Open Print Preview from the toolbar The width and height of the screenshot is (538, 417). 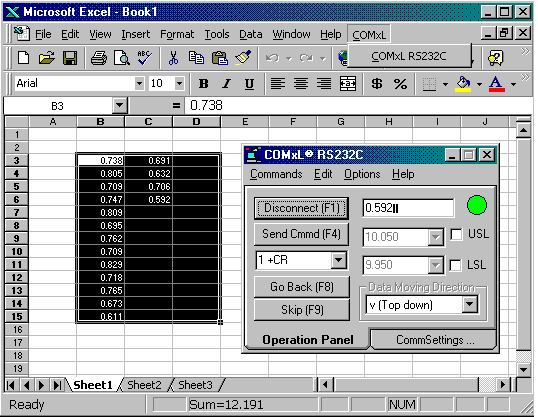[121, 57]
